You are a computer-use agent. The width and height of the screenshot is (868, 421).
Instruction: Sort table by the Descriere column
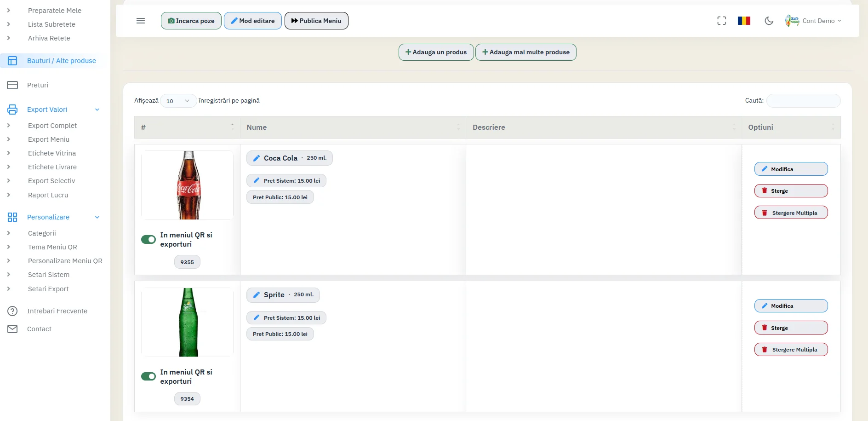(604, 127)
